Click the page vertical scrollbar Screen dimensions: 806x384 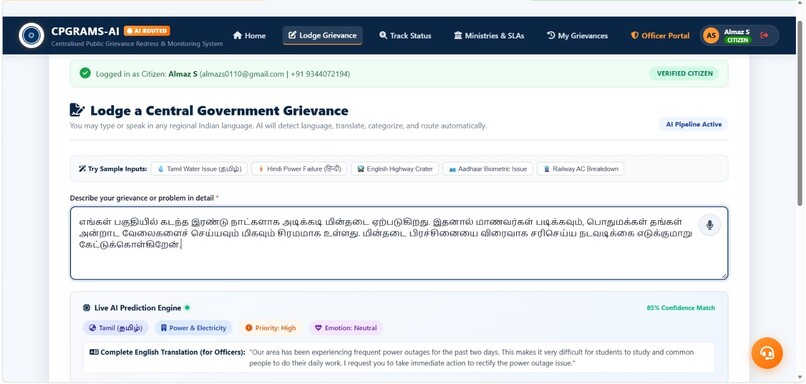pyautogui.click(x=799, y=113)
